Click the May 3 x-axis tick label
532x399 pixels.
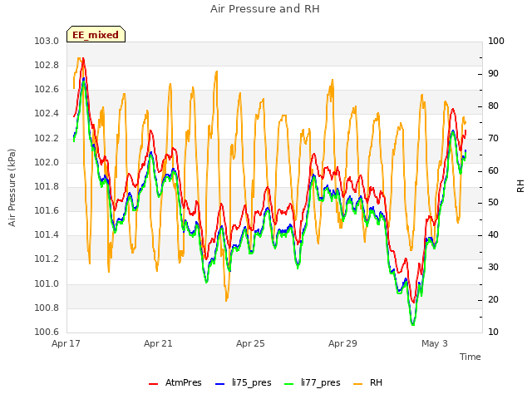435,343
